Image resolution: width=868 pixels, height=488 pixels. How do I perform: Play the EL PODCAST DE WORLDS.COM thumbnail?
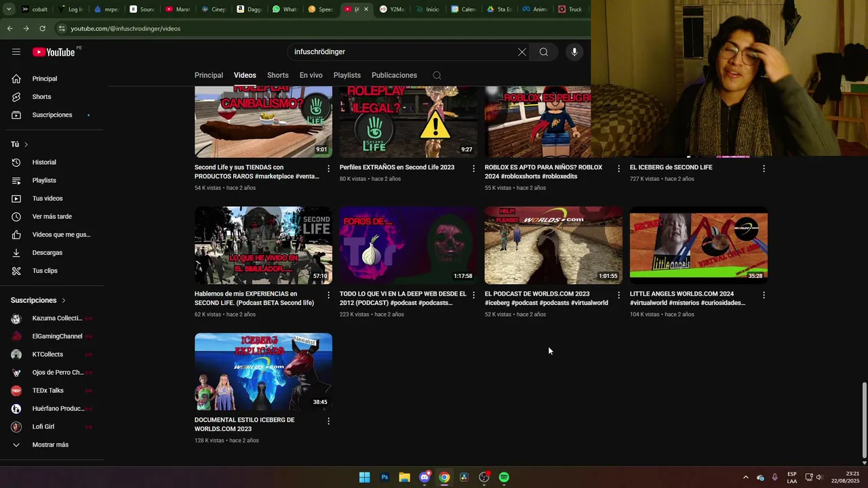[553, 245]
